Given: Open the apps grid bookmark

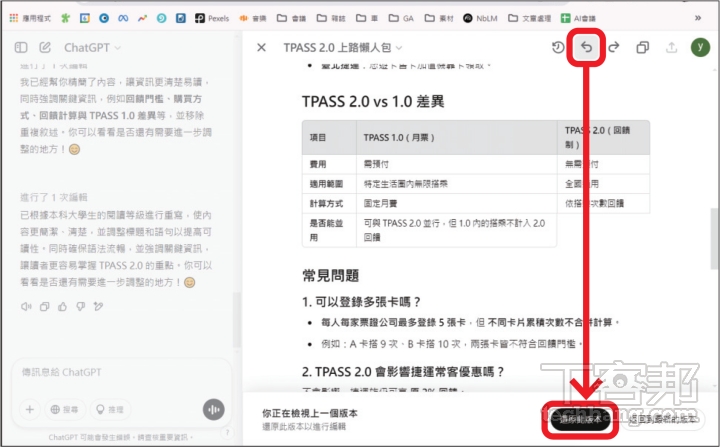Looking at the screenshot, I should coord(30,18).
